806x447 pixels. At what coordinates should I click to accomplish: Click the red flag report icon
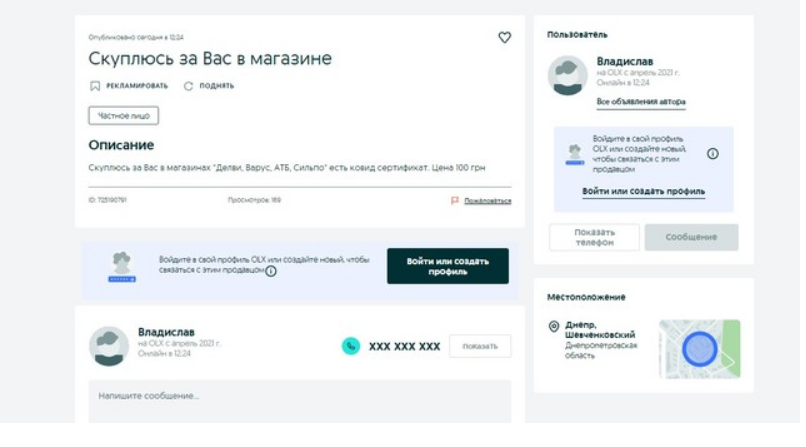(455, 200)
